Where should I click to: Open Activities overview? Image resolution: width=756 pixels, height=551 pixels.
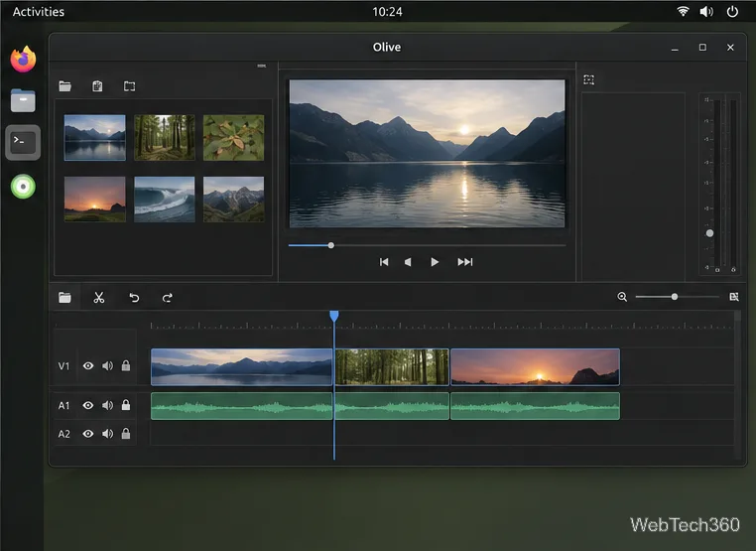[x=39, y=12]
